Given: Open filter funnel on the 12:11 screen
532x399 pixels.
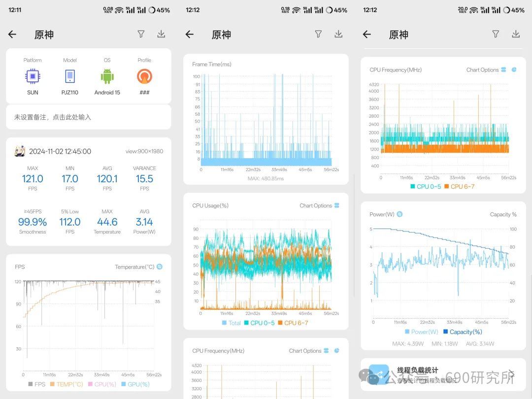Looking at the screenshot, I should click(x=141, y=34).
